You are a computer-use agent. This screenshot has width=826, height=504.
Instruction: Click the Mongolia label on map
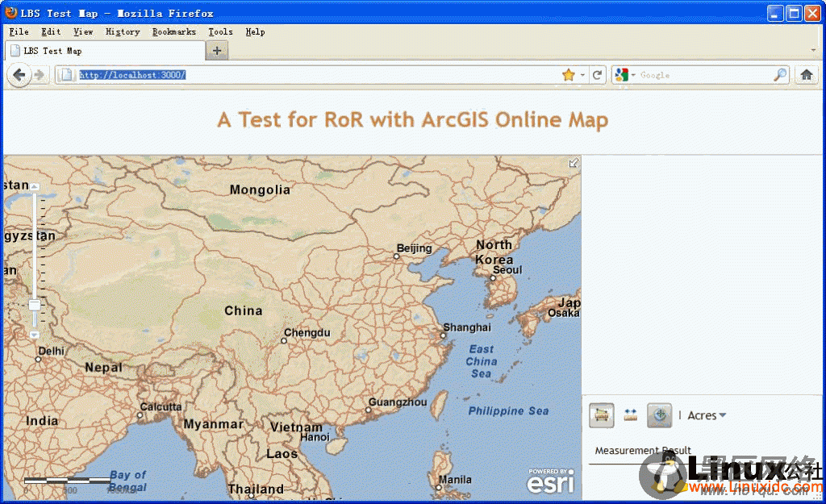260,190
